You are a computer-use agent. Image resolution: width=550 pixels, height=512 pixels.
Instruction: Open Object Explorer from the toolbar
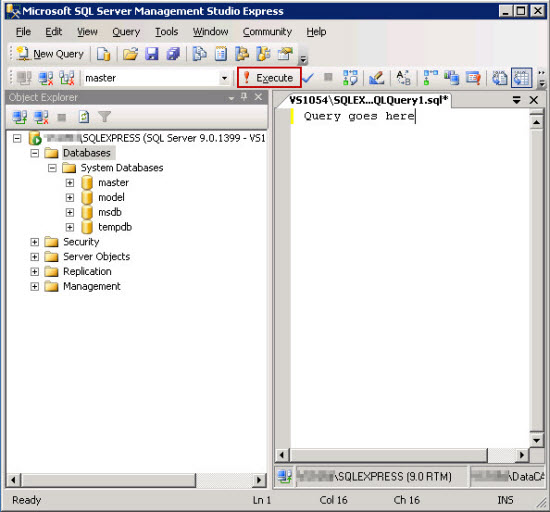[x=242, y=54]
